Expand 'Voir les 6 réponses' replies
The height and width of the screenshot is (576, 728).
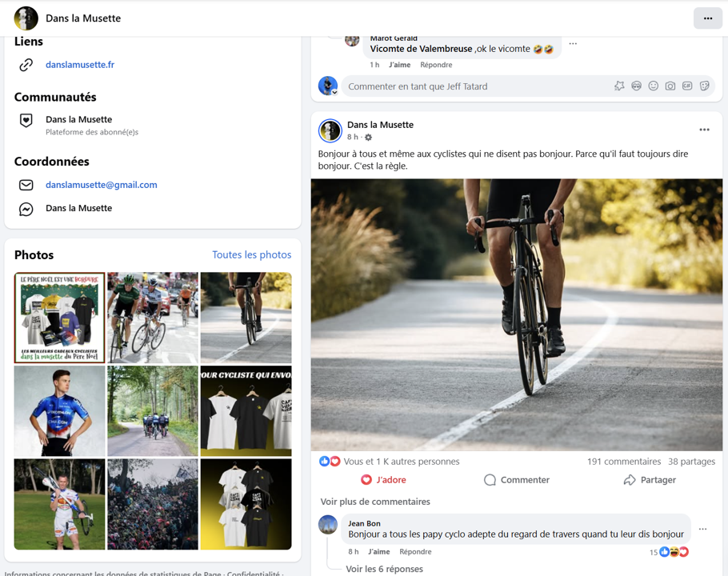click(384, 569)
